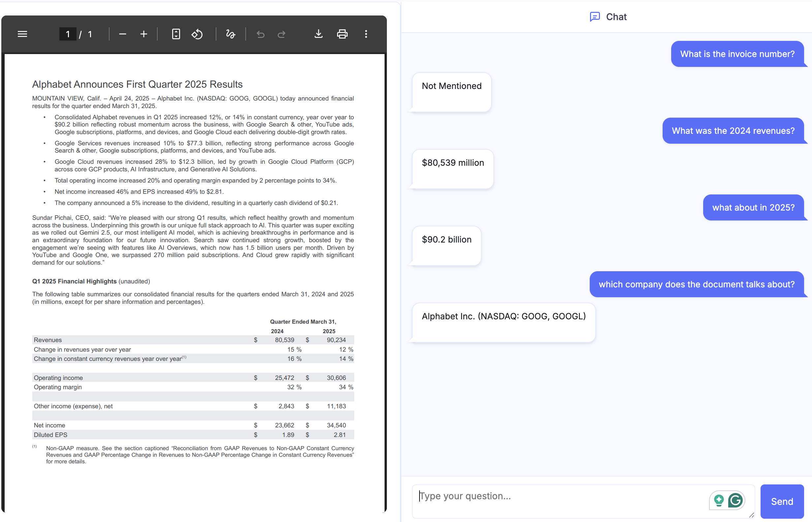This screenshot has width=812, height=522.
Task: Open the PDF sidebar menu icon
Action: click(x=22, y=34)
